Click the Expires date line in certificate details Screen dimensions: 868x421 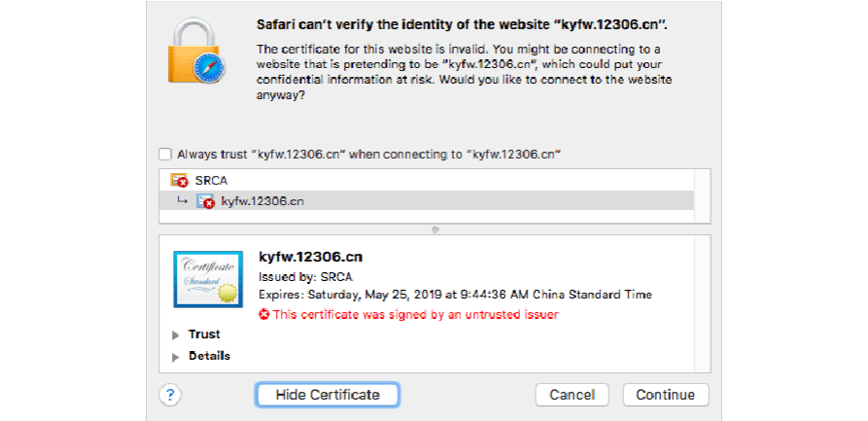tap(455, 295)
